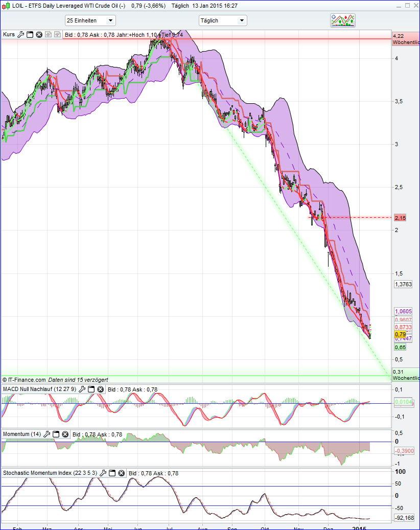420x530 pixels.
Task: Open the Täglich timeframe dropdown
Action: pyautogui.click(x=223, y=20)
